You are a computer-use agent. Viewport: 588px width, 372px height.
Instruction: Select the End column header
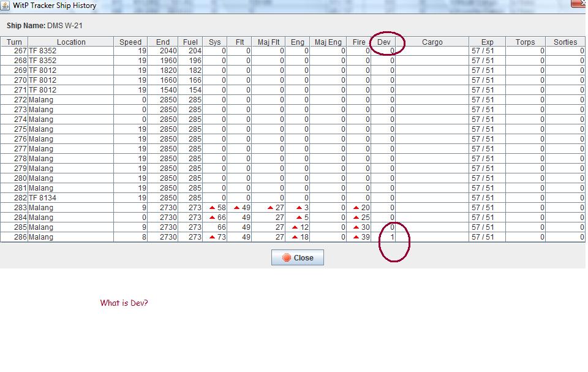(x=163, y=42)
